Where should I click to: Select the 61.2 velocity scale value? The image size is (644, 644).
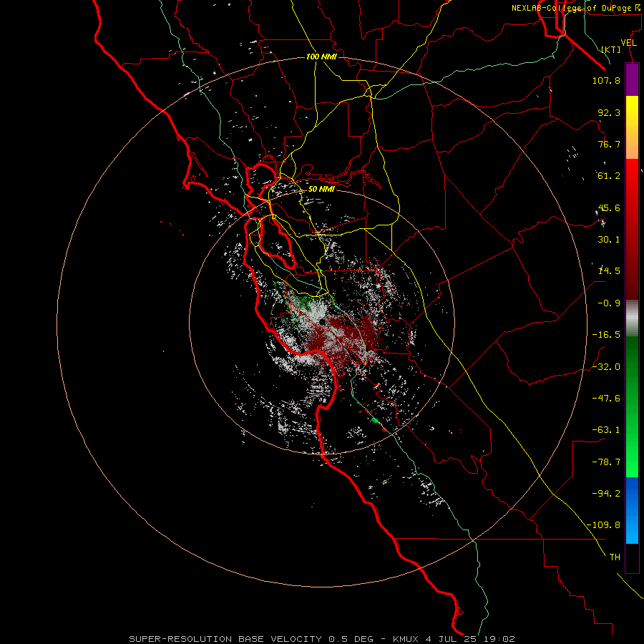609,176
